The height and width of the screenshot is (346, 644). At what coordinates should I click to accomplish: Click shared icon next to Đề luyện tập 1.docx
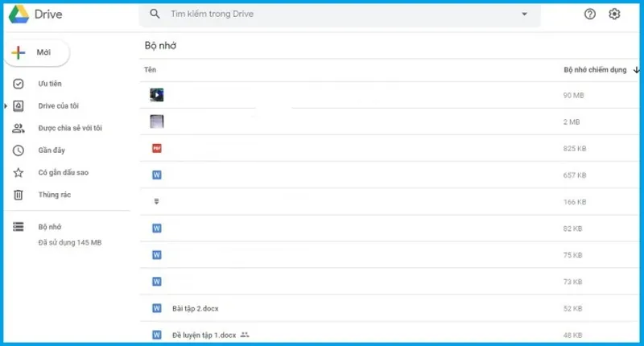coord(245,335)
